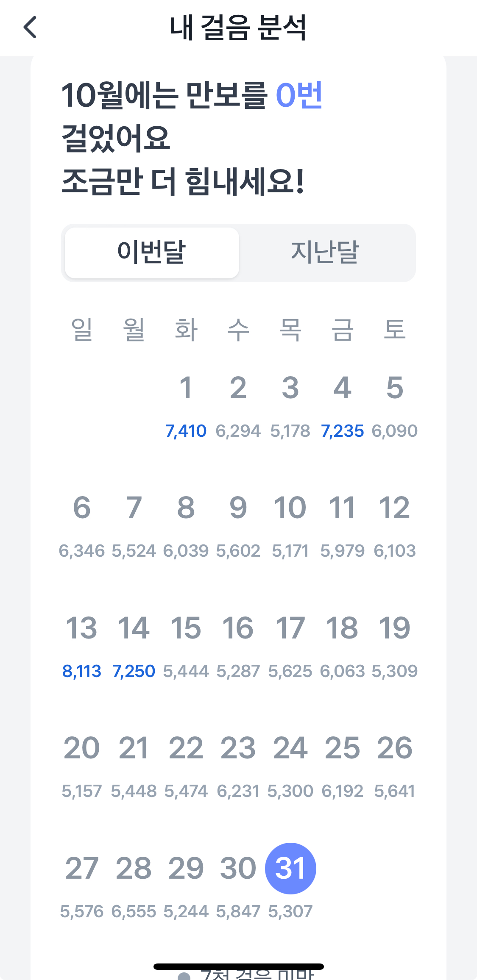Switch to the 지난달 tab
The image size is (477, 980).
point(325,253)
